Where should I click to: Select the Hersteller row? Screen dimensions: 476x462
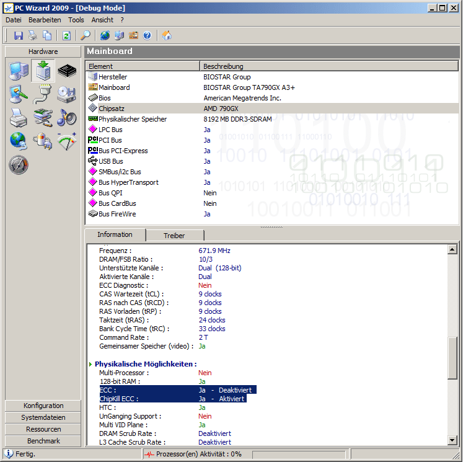coord(272,77)
